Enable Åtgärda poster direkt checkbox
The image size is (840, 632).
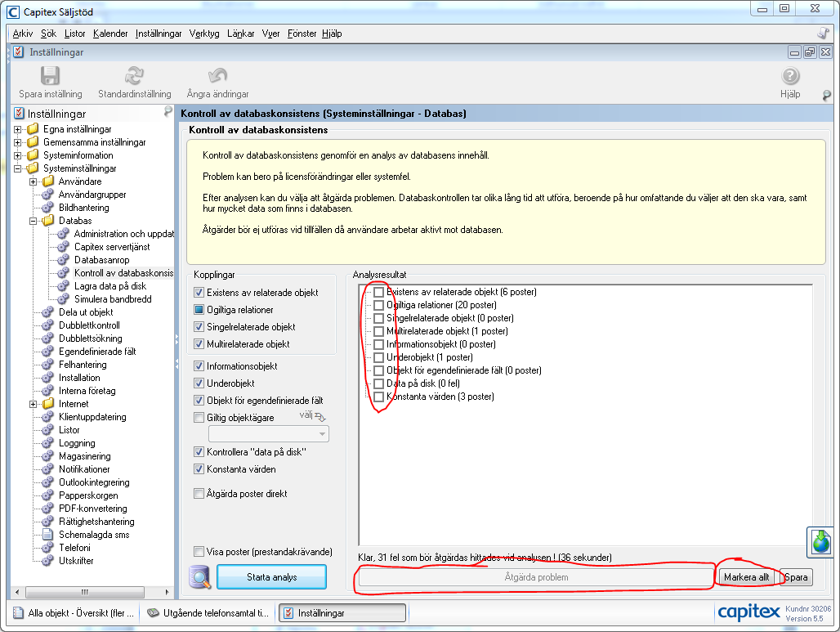click(199, 493)
